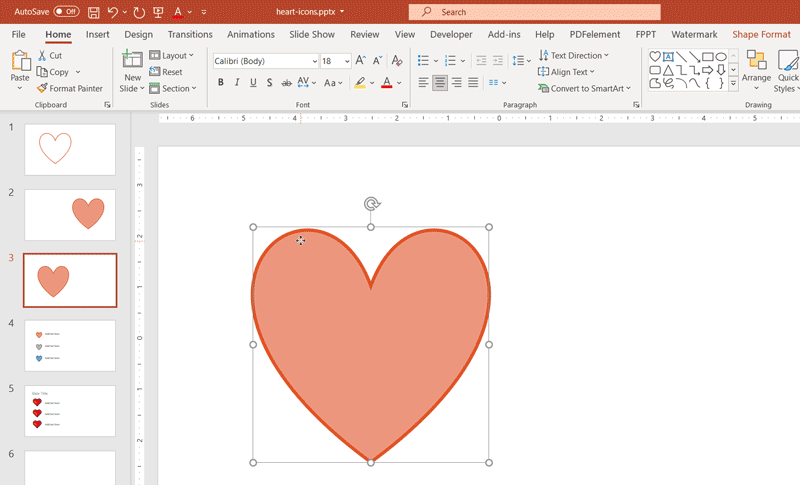
Task: Apply bold formatting to text
Action: 221,83
